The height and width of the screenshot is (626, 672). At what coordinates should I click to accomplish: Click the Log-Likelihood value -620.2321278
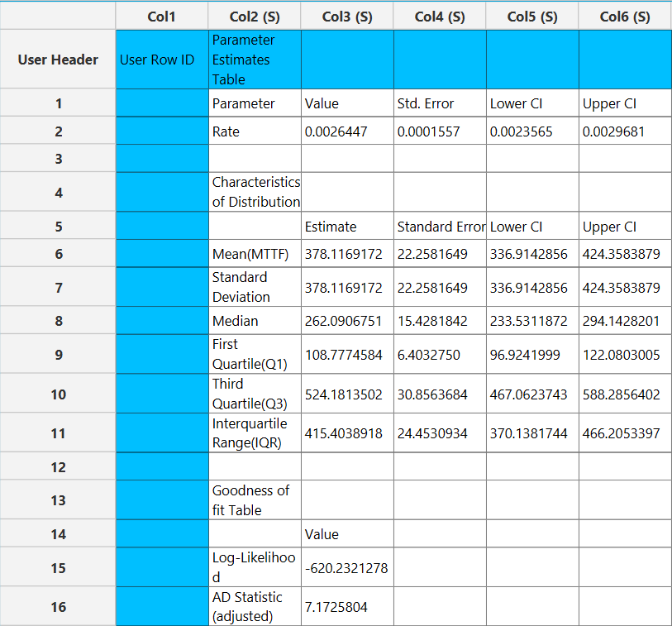coord(347,567)
